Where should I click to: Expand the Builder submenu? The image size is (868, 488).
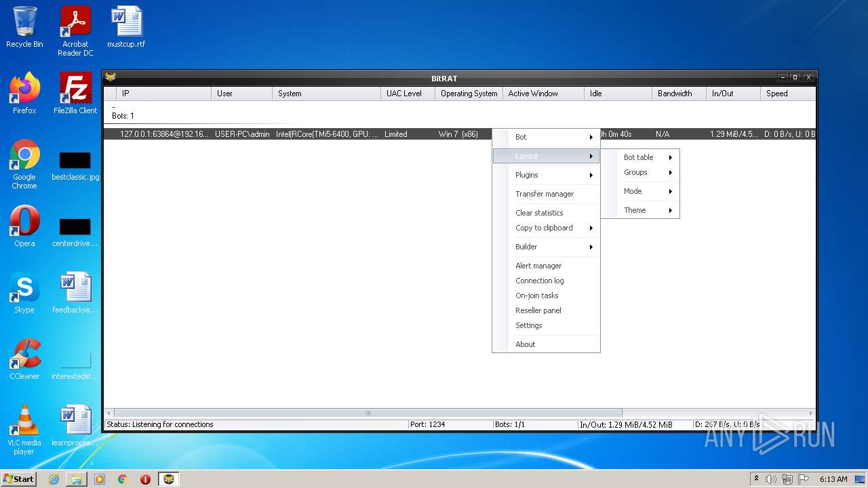[x=547, y=247]
